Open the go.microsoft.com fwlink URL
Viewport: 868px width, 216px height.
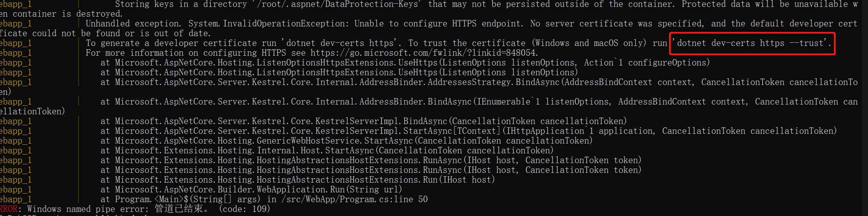tap(423, 53)
